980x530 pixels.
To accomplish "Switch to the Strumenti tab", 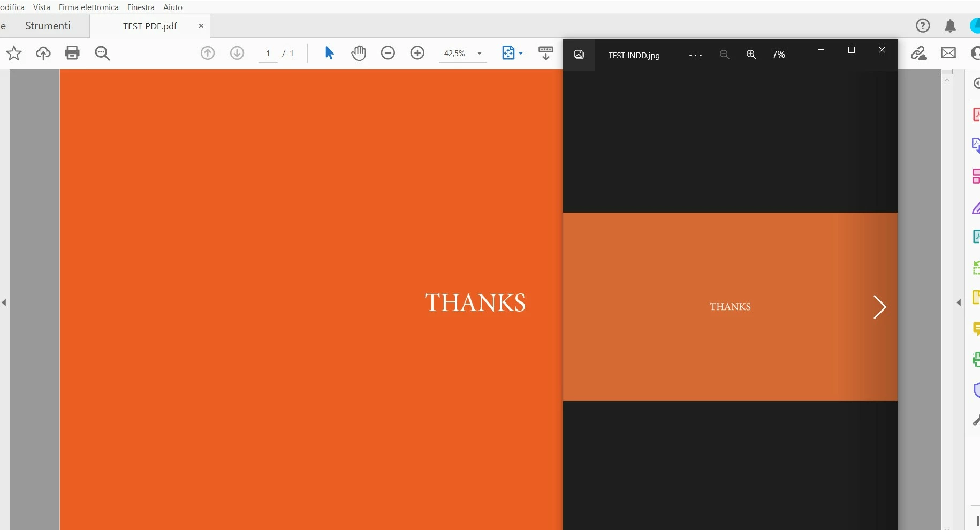I will [x=48, y=26].
